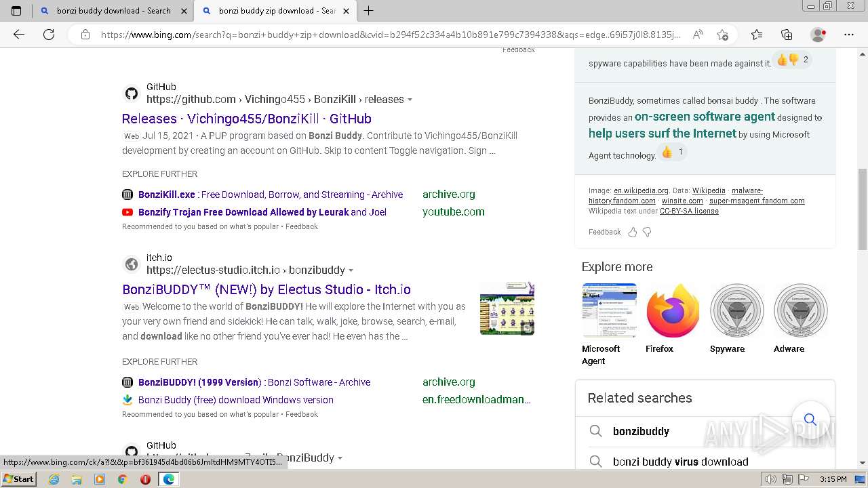Go back to the previous page
Image resolution: width=868 pixels, height=488 pixels.
pyautogui.click(x=19, y=35)
